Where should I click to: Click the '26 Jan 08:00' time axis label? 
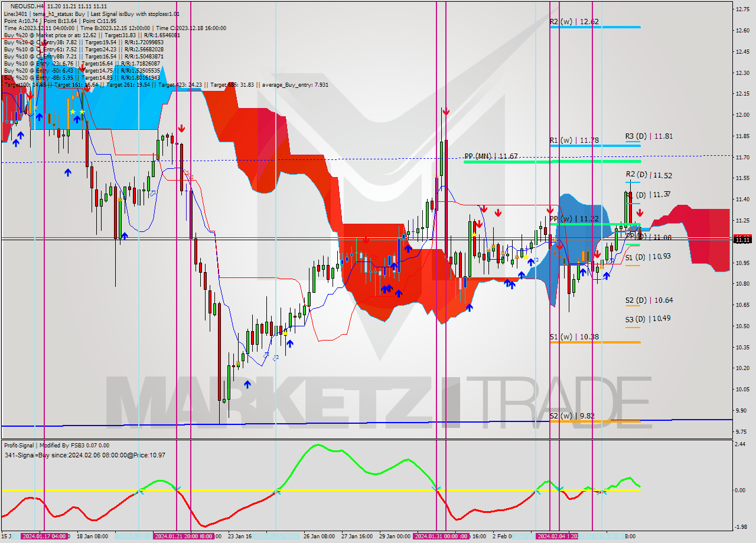[x=319, y=537]
